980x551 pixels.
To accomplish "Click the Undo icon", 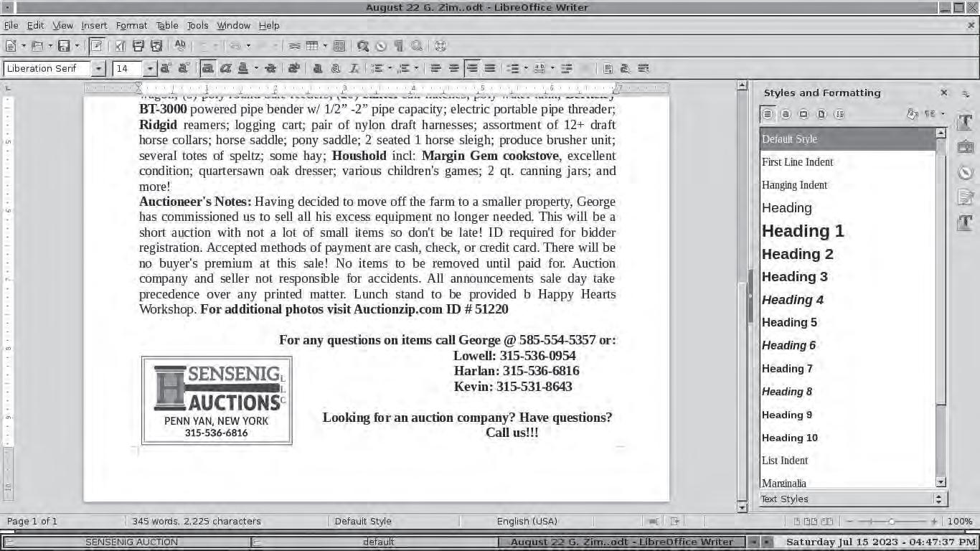I will pyautogui.click(x=234, y=46).
